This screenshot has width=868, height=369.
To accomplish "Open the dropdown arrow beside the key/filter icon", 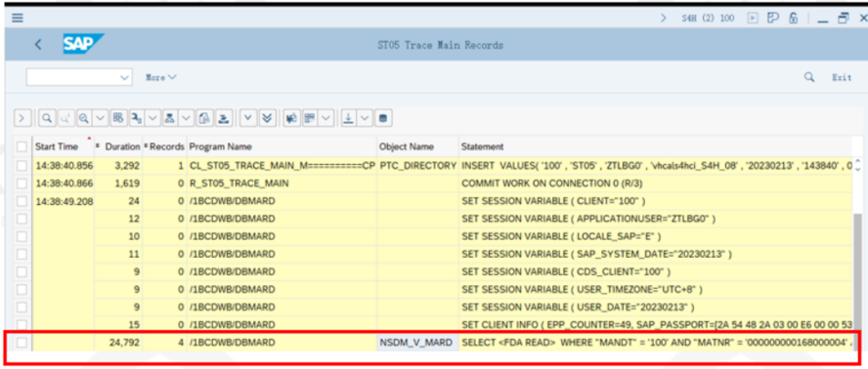I will tap(152, 118).
